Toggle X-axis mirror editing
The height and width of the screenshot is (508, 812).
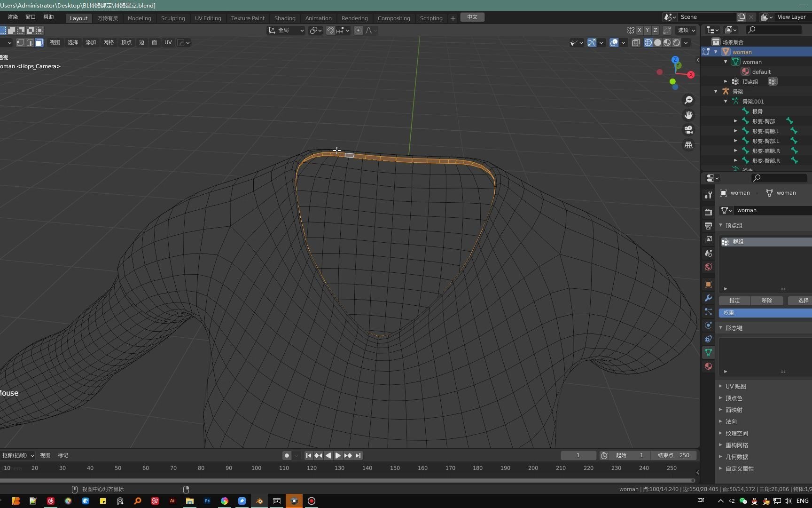coord(640,30)
